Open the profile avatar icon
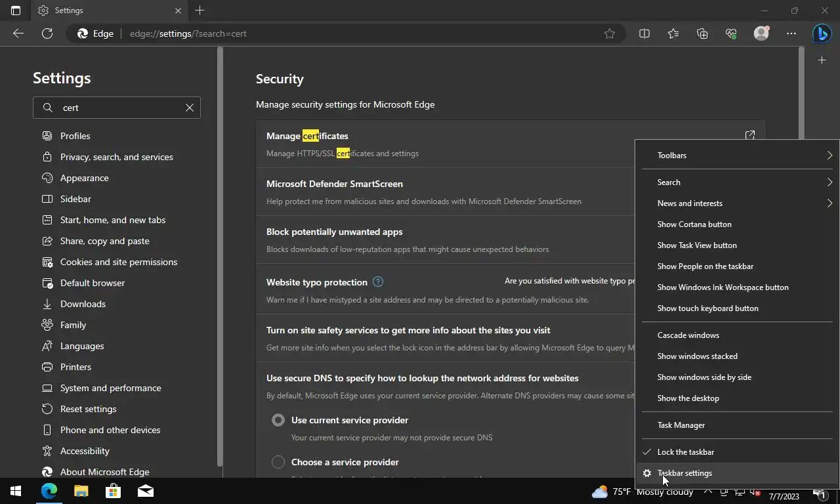Viewport: 840px width, 504px height. click(x=761, y=33)
